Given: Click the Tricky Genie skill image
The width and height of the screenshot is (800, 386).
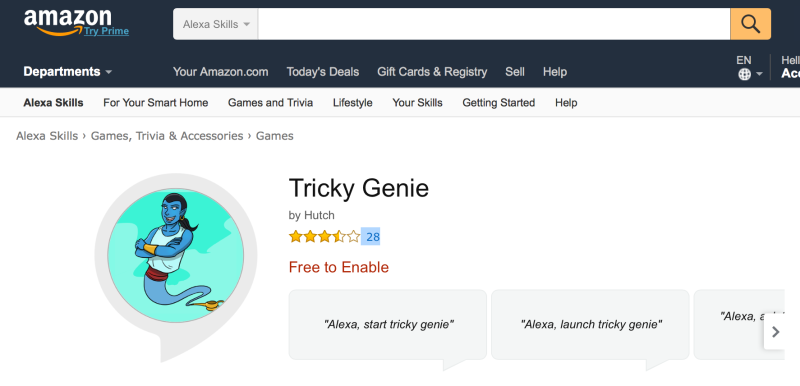Looking at the screenshot, I should tap(176, 255).
